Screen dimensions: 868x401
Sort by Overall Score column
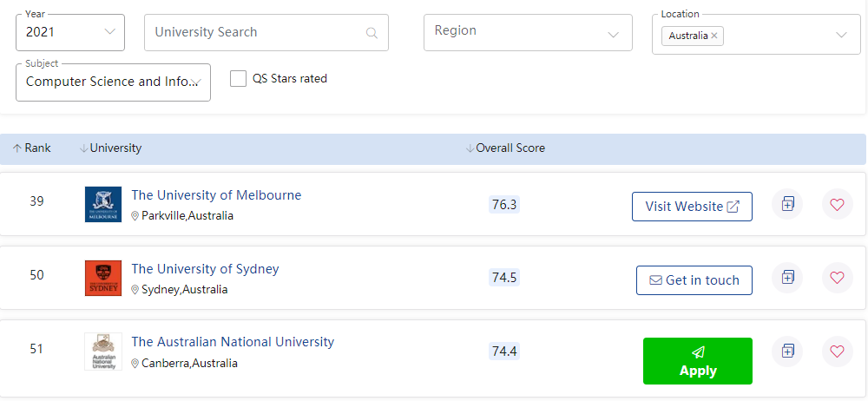(x=505, y=148)
